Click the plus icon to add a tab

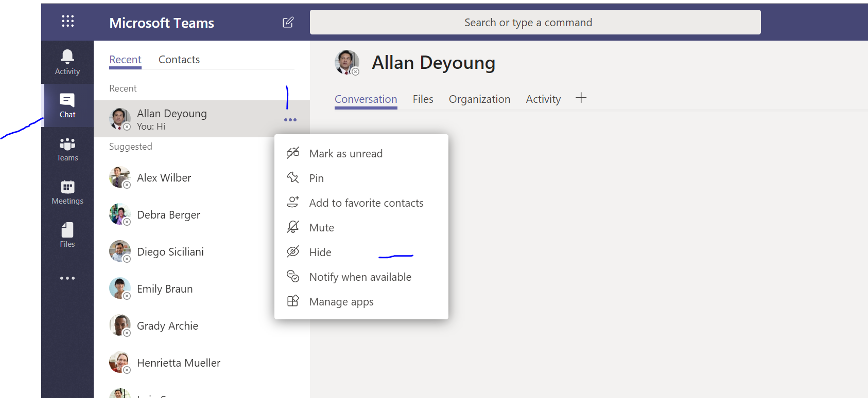[581, 98]
